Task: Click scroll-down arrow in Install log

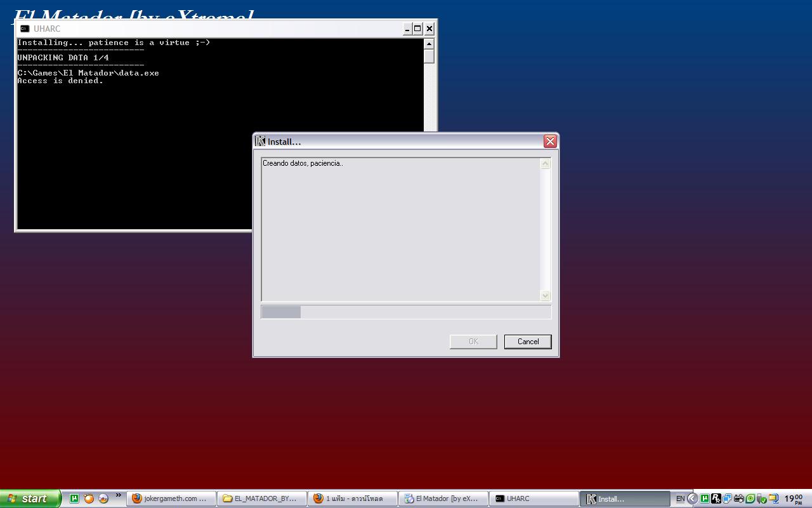Action: click(545, 295)
